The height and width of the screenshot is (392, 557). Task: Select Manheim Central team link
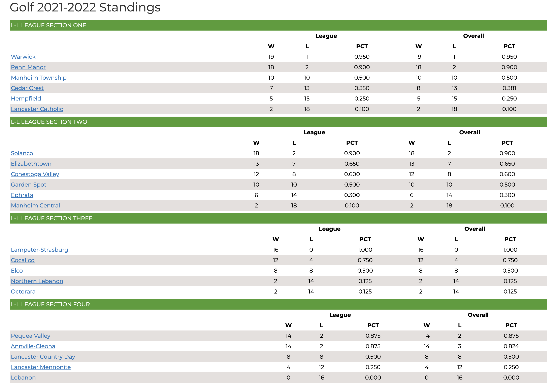tap(35, 205)
